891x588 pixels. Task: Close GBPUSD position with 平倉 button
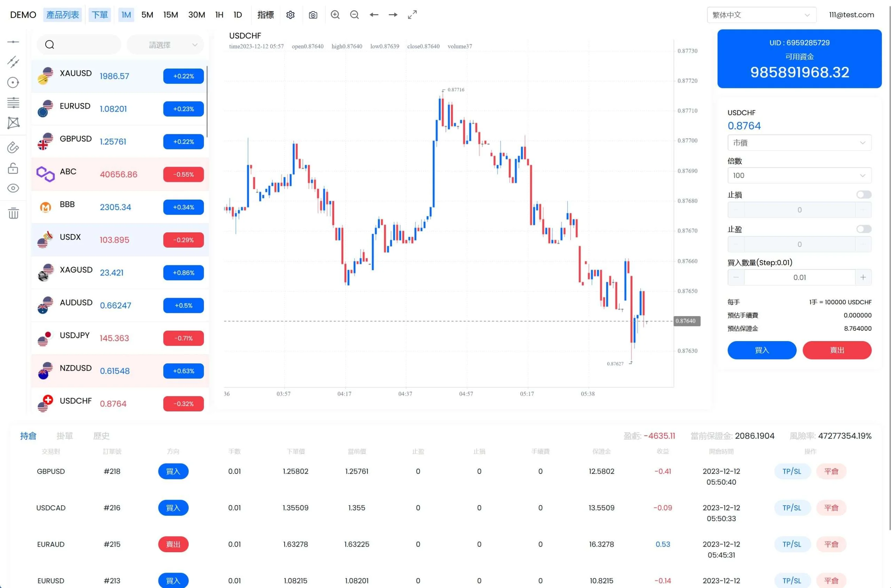point(831,472)
